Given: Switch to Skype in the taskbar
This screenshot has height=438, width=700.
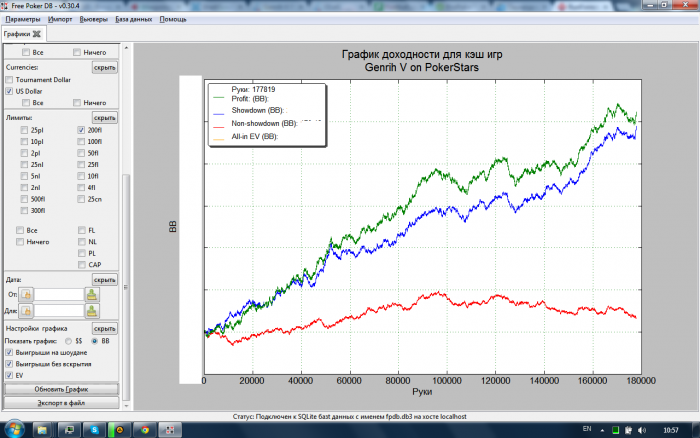Looking at the screenshot, I should pos(95,430).
